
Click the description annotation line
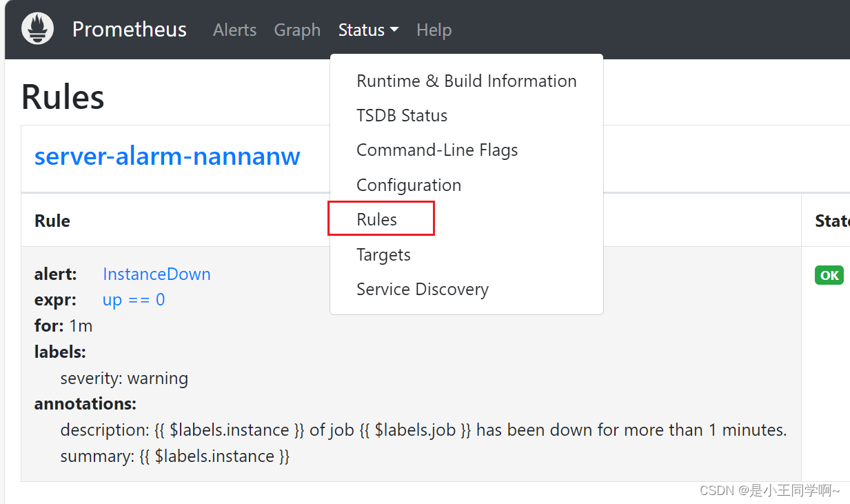[423, 430]
